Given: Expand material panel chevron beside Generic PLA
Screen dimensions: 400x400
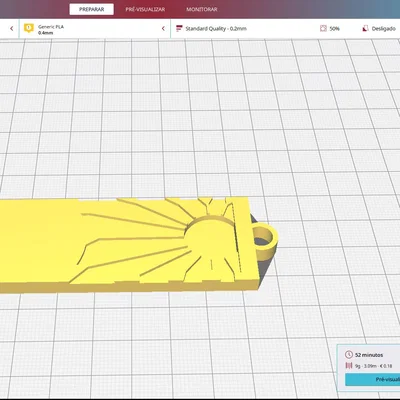Looking at the screenshot, I should (x=163, y=29).
